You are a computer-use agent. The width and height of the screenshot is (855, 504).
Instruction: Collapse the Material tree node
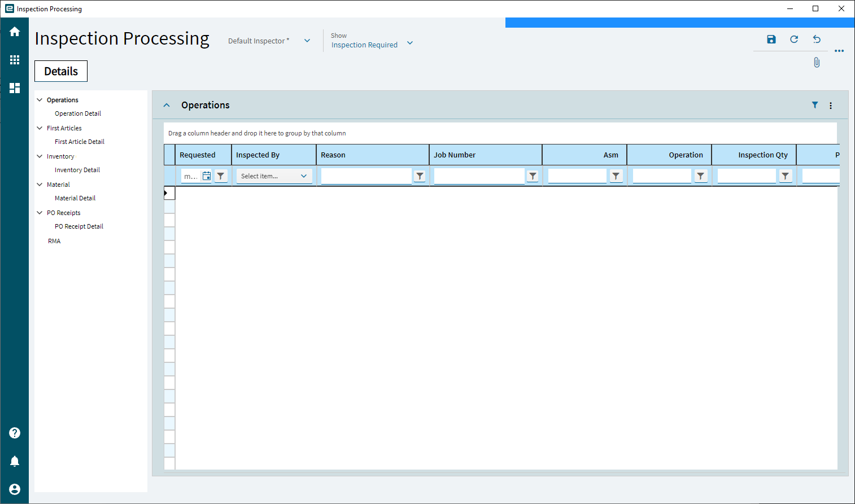pos(40,185)
